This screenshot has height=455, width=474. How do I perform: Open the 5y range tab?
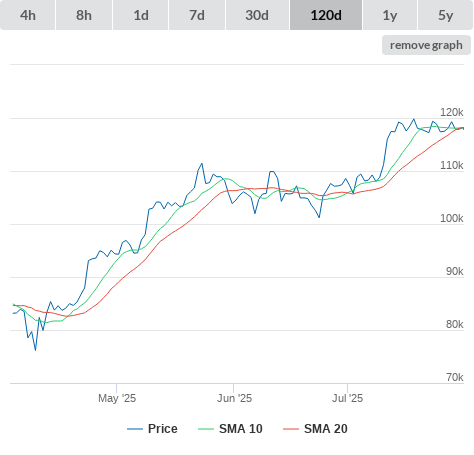click(446, 15)
